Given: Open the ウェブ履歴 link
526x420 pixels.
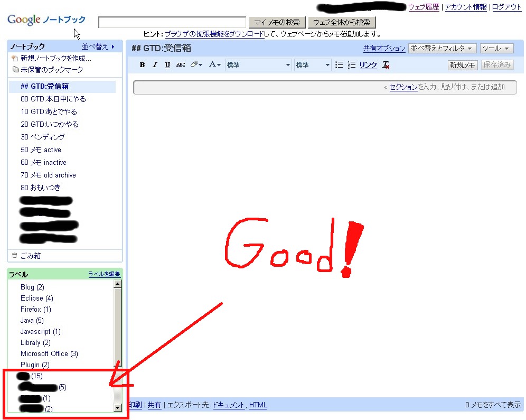Looking at the screenshot, I should click(x=424, y=7).
